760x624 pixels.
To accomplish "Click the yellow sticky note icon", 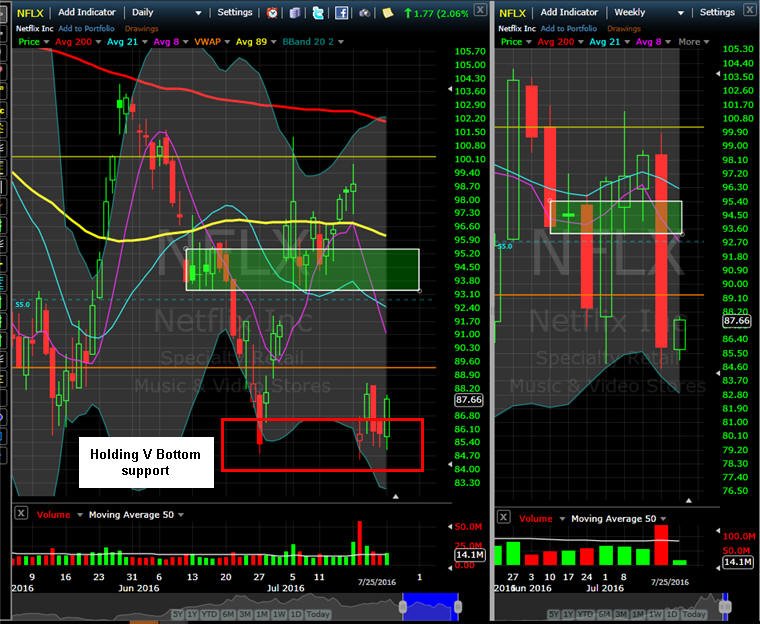I will 387,13.
